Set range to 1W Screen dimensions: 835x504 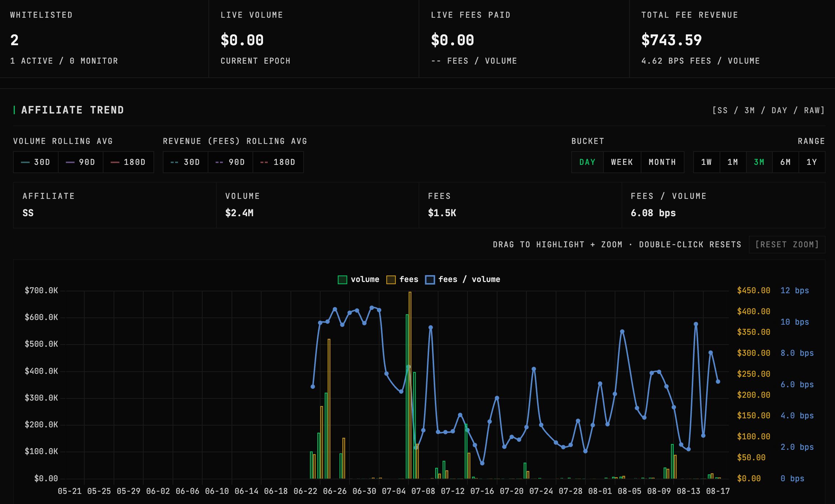pos(707,162)
